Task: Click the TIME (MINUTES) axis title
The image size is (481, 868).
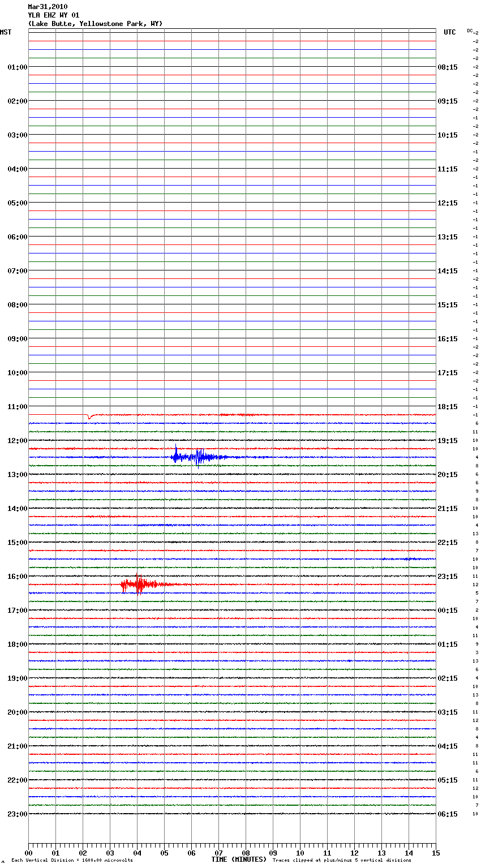Action: click(x=239, y=860)
